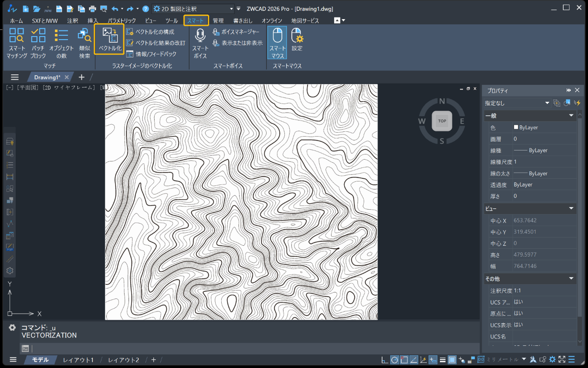Open the Smart Matching (スマートマッチング) tool

tap(17, 43)
